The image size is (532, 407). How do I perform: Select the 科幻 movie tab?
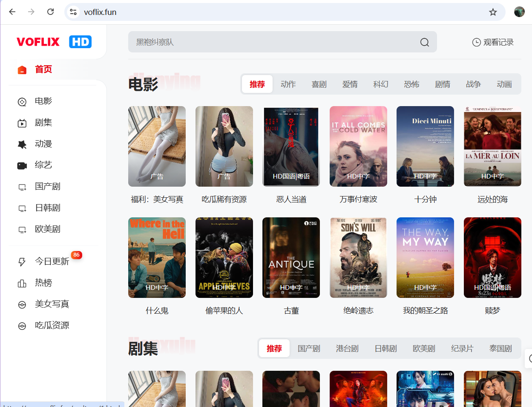click(381, 84)
